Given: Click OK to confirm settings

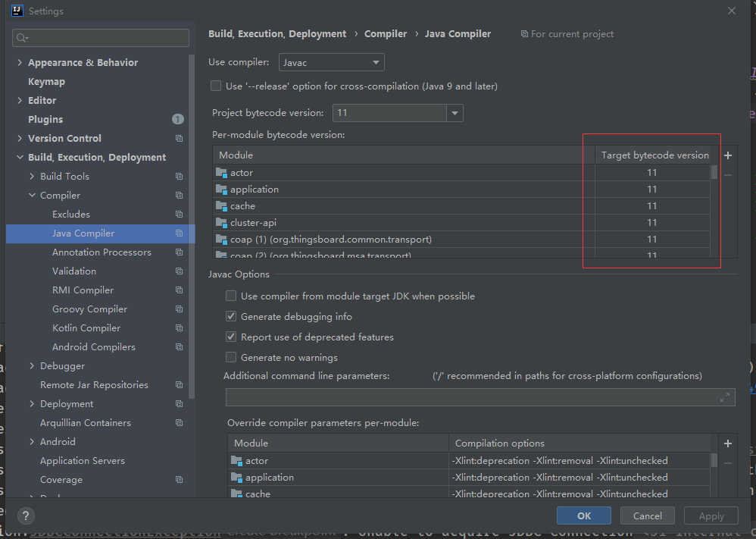Looking at the screenshot, I should [x=584, y=515].
